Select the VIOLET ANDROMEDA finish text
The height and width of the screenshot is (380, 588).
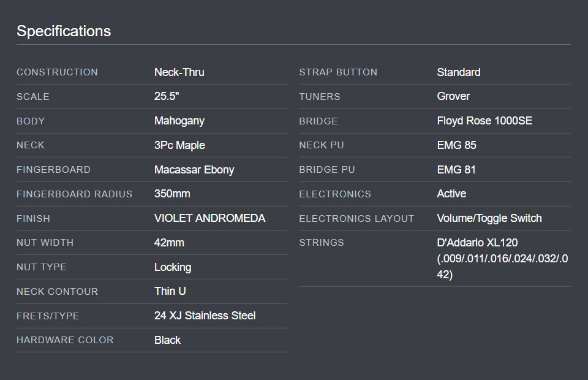tap(209, 218)
